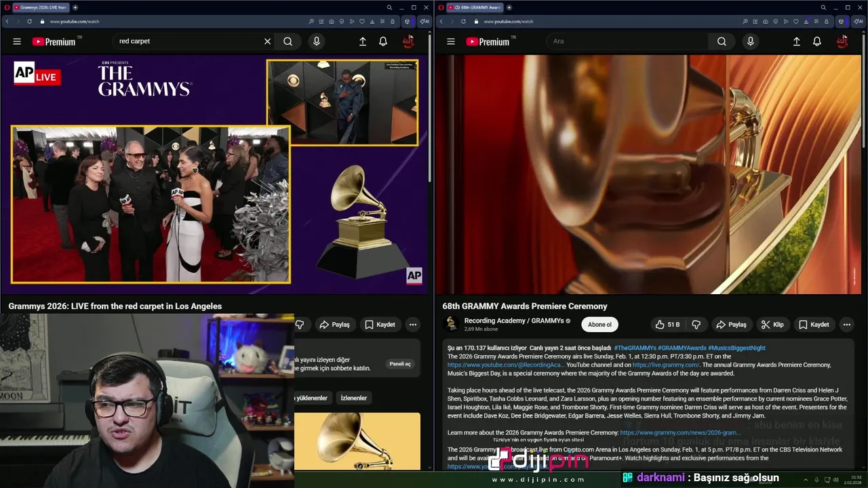Focus the 'Ara' search field in the right window
Screen dimensions: 868x488
pos(627,41)
